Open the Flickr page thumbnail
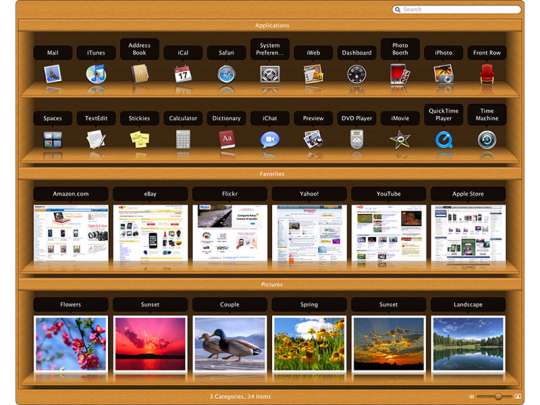Screen dimensions: 540x405 pyautogui.click(x=230, y=233)
